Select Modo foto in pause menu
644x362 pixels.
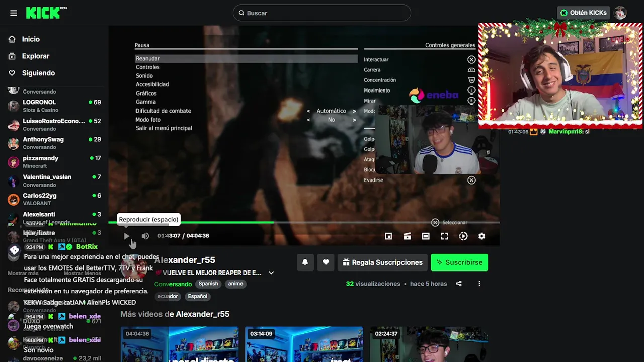coord(148,120)
